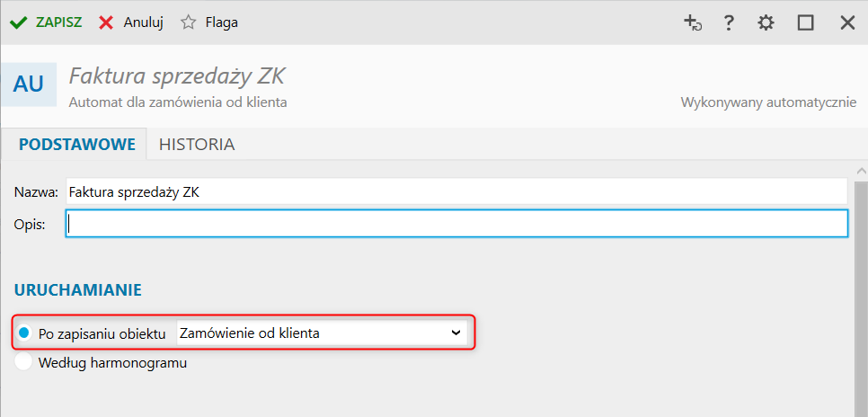The width and height of the screenshot is (868, 417).
Task: Switch to the PODSTAWOWE tab
Action: 77,145
